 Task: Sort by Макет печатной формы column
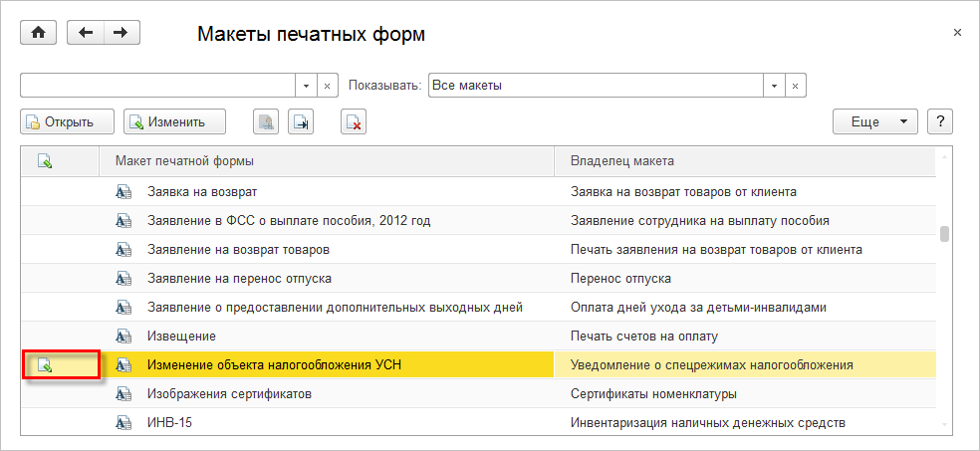pyautogui.click(x=327, y=162)
